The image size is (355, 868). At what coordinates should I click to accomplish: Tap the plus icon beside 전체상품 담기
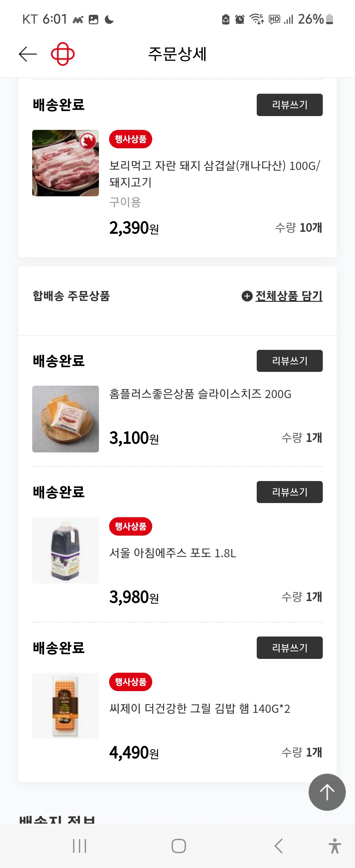pos(247,296)
